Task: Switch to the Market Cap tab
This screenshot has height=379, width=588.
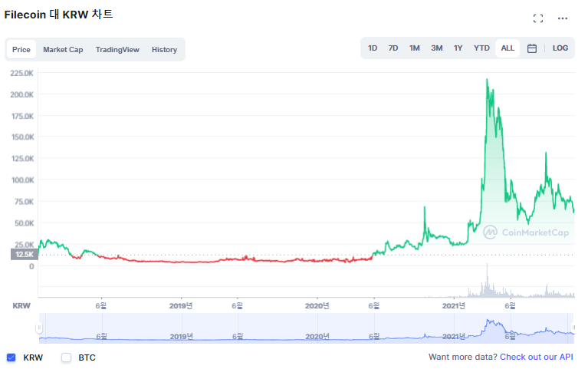Action: (x=63, y=50)
